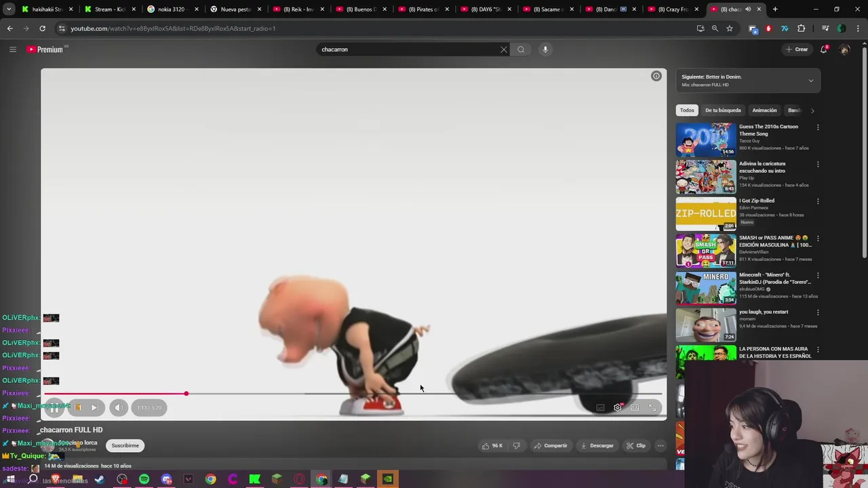868x488 pixels.
Task: Open options for 'I Got Zip-Rolled' video
Action: (x=818, y=201)
